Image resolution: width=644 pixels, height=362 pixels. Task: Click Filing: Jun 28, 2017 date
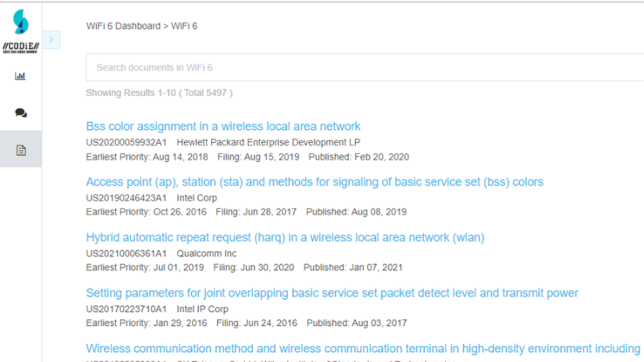click(256, 212)
